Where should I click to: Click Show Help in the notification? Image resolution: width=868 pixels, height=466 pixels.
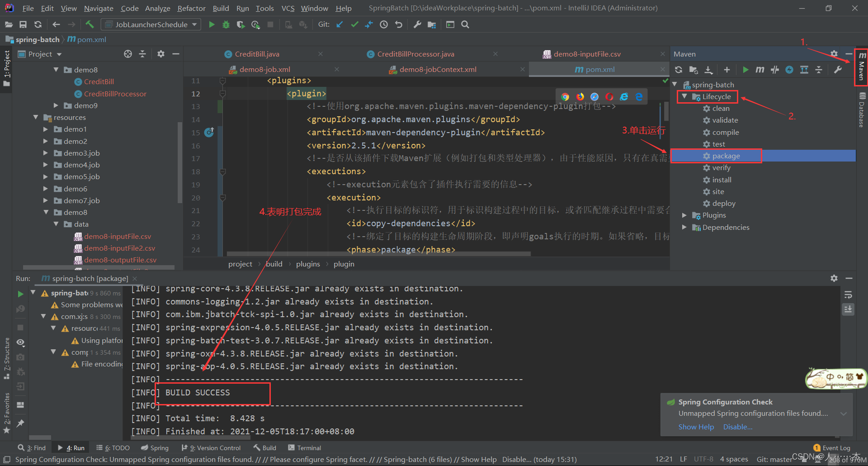696,427
